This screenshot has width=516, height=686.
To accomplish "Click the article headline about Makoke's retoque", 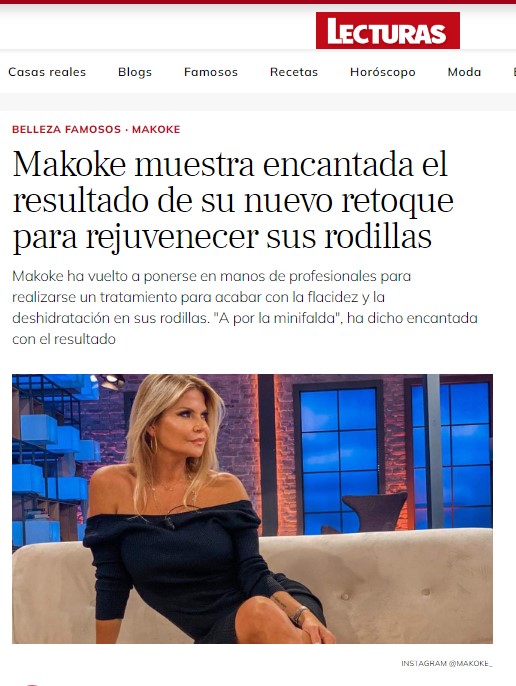I will (x=232, y=200).
